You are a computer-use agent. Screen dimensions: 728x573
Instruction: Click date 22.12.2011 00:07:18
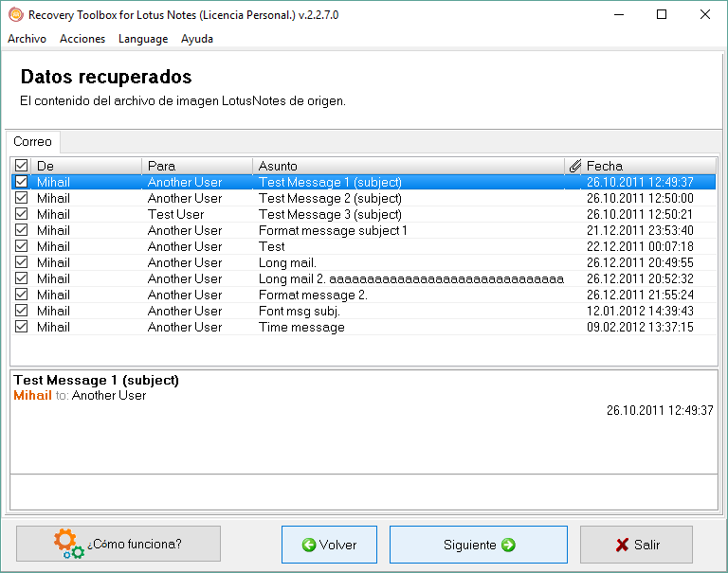(640, 246)
